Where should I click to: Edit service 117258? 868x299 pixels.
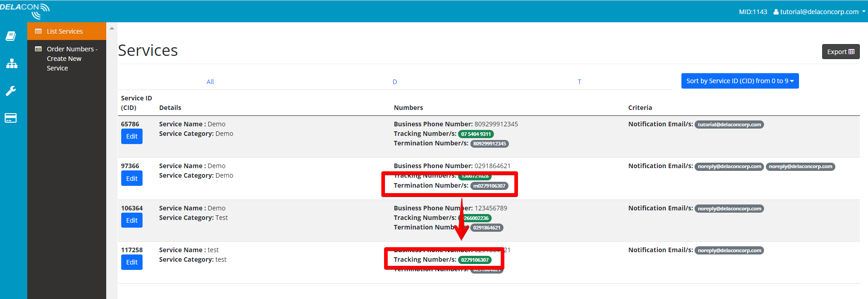click(x=132, y=262)
